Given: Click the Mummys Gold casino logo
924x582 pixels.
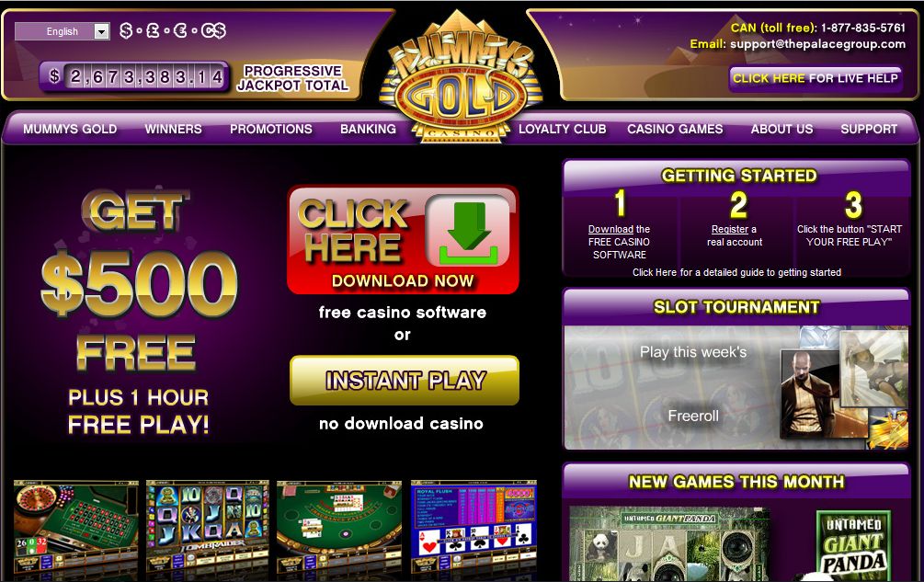Looking at the screenshot, I should (x=462, y=81).
